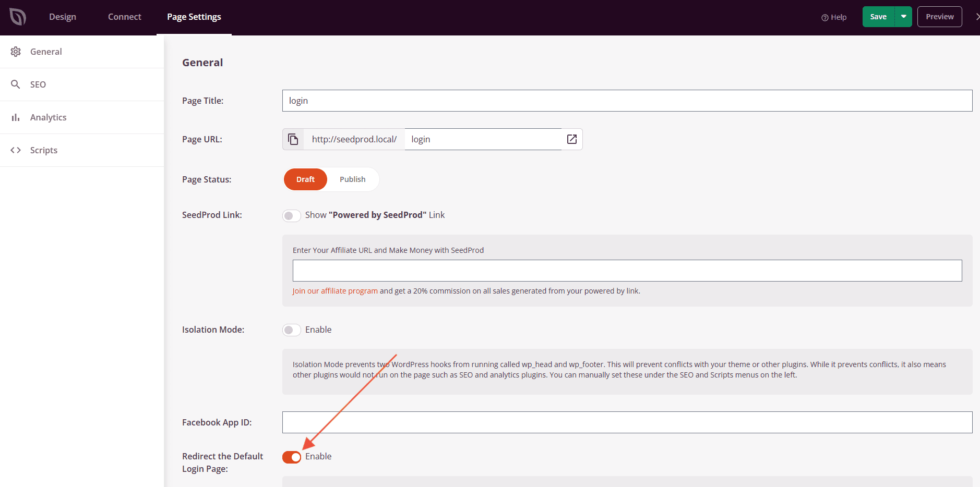Click the Page Title input field
This screenshot has height=487, width=980.
coord(627,101)
